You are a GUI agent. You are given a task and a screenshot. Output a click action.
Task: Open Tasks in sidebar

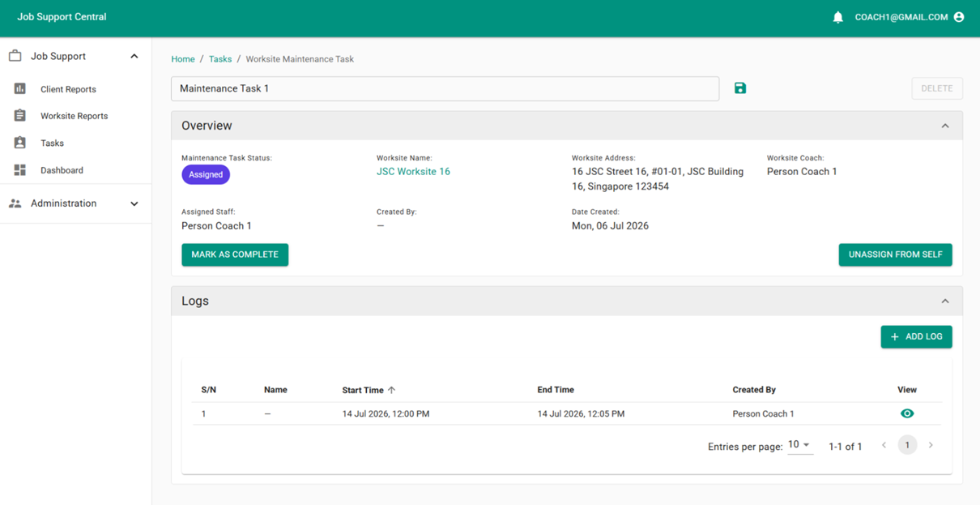click(52, 143)
